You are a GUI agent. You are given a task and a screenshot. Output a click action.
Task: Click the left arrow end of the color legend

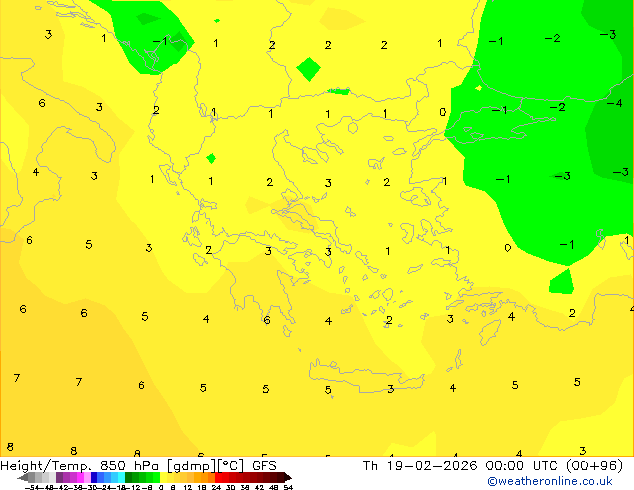22,477
